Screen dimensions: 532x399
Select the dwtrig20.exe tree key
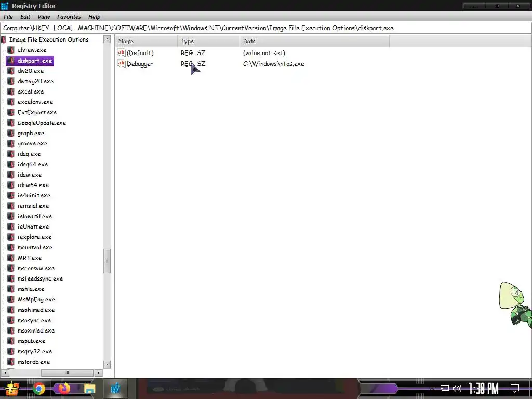click(36, 81)
